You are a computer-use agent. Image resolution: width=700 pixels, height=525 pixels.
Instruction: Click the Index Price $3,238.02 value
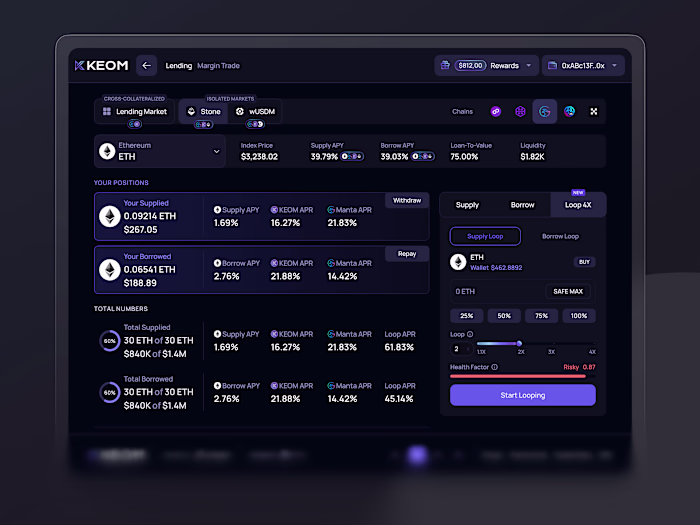[259, 157]
